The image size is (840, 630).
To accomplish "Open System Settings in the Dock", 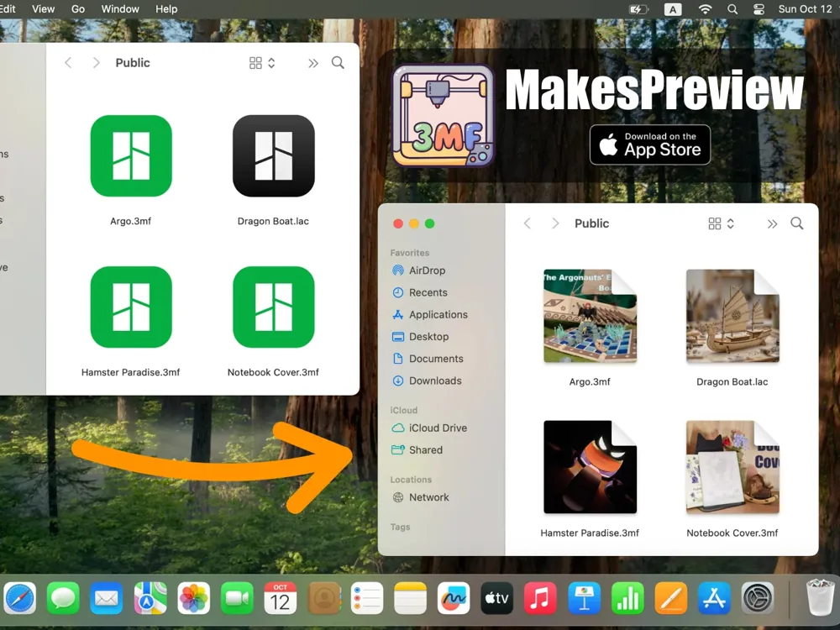I will [x=758, y=598].
